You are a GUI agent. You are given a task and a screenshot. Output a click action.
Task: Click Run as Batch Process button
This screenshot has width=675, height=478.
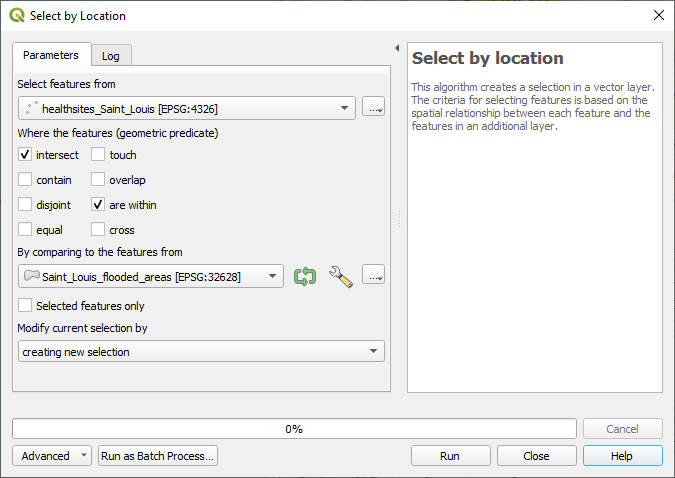158,456
